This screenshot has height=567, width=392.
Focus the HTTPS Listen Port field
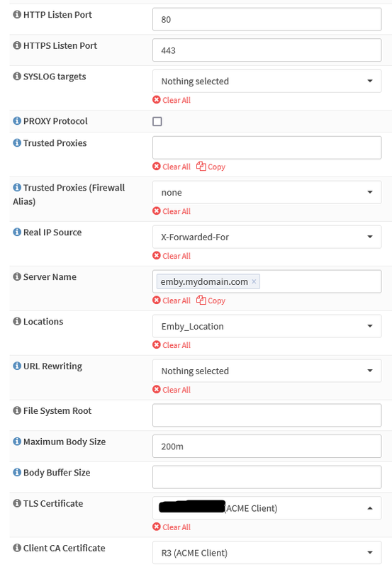point(267,50)
